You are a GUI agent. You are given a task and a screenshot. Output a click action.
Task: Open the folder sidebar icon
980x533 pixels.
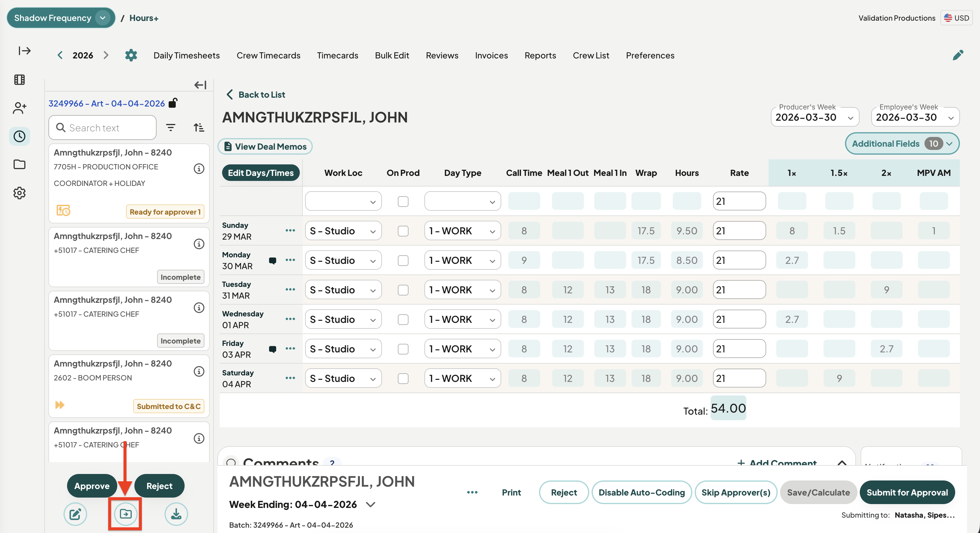[19, 164]
